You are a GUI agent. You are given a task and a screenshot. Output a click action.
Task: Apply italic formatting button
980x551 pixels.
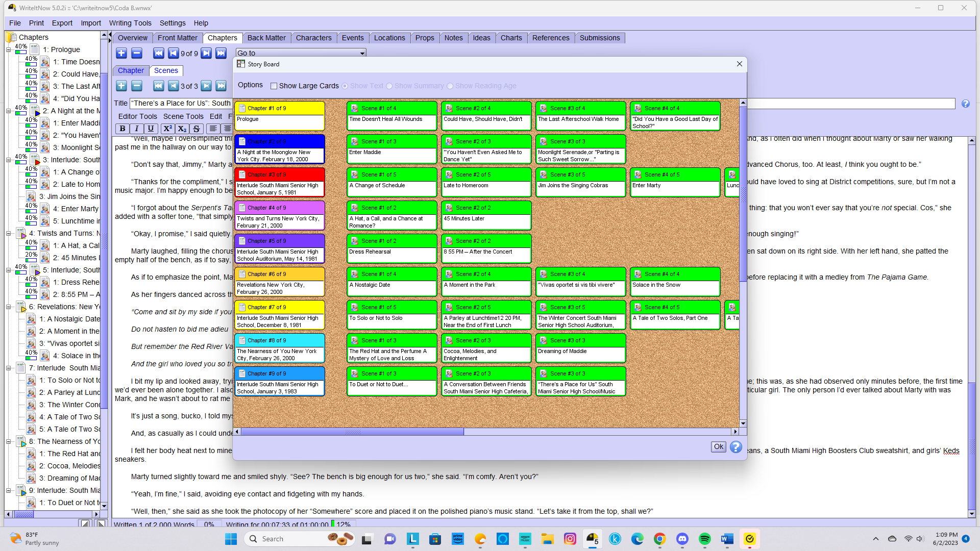click(137, 129)
